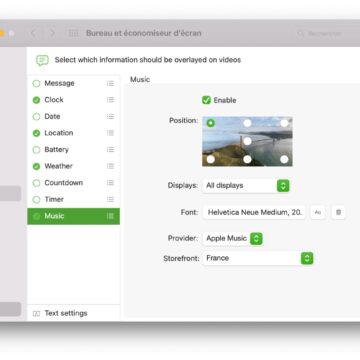This screenshot has width=360, height=360.
Task: Select the Timer item in the list
Action: (x=73, y=199)
